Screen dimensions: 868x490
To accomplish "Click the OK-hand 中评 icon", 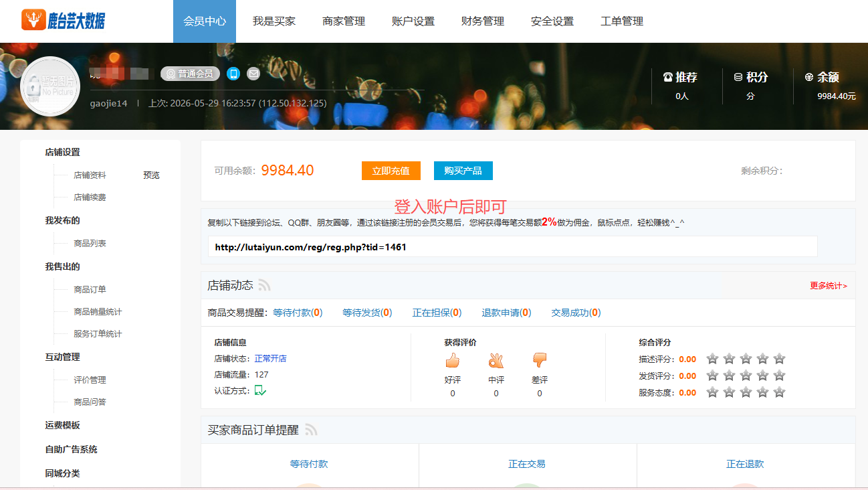I will click(496, 361).
